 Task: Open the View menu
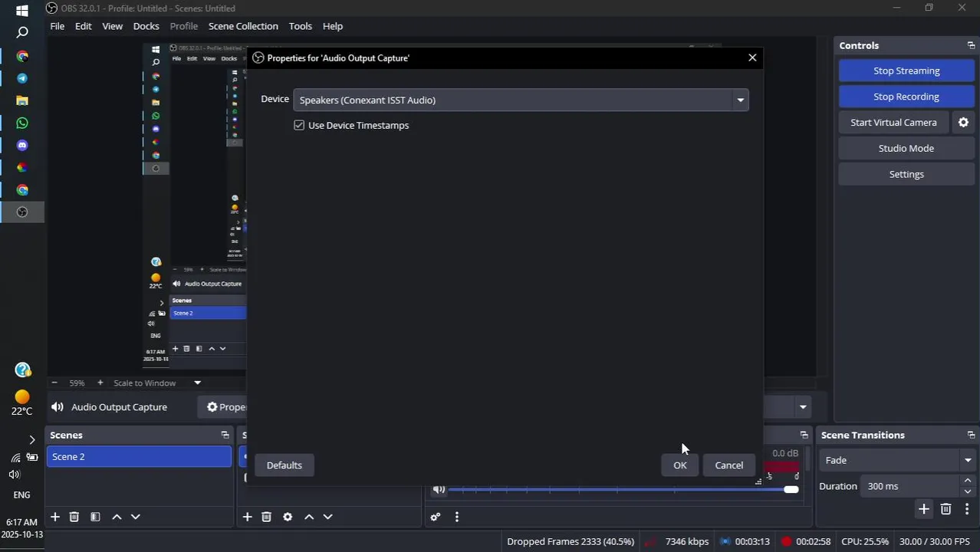113,26
